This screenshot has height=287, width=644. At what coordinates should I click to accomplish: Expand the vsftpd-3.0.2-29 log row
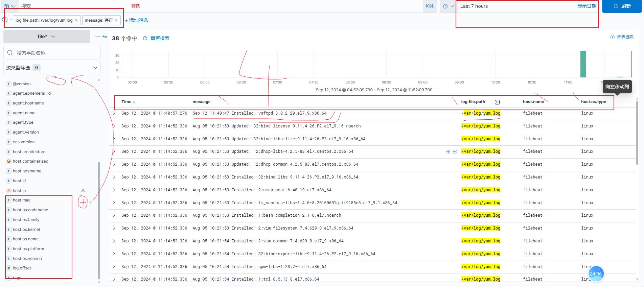[114, 113]
